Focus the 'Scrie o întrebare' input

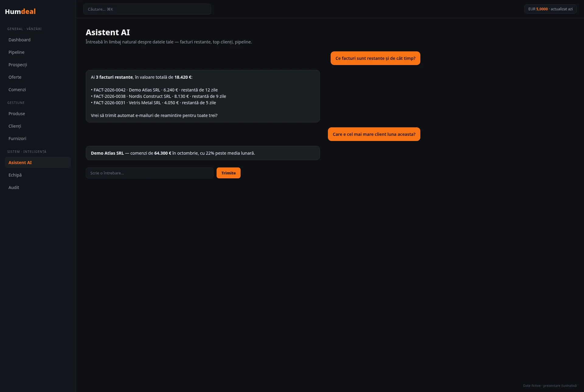pos(150,173)
